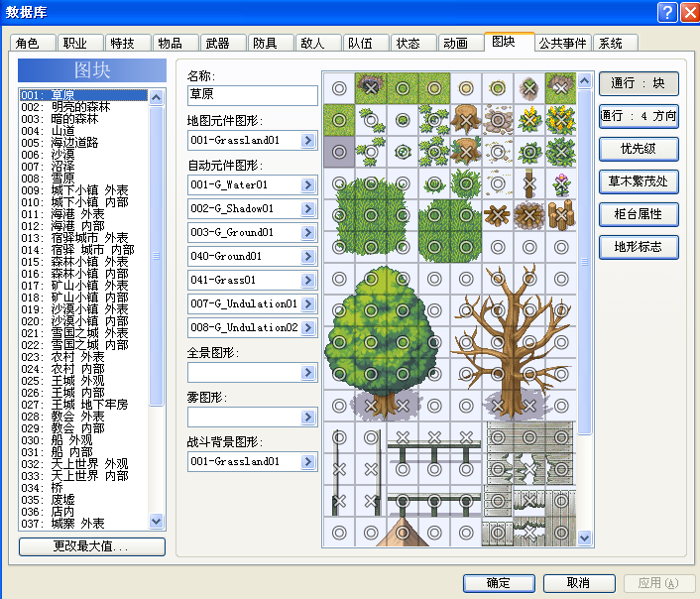Toggle passability on the dark hole grass tile
Screen dimensions: 700x599
[371, 88]
